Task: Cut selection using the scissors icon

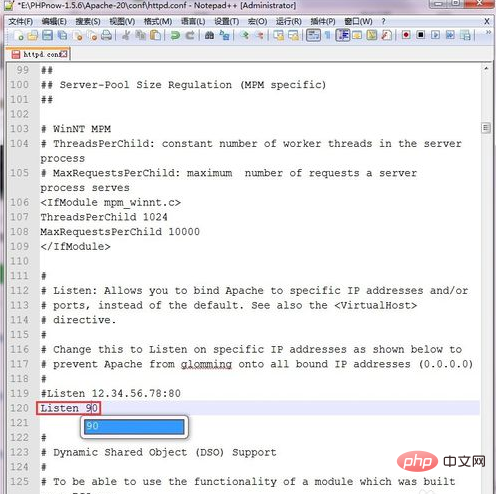Action: click(x=126, y=35)
